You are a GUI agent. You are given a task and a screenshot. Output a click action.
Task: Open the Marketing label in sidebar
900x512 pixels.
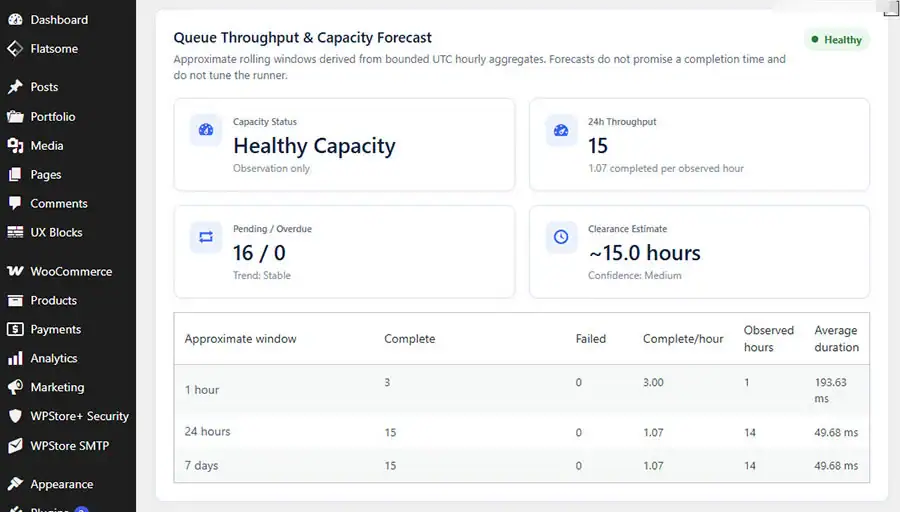57,387
